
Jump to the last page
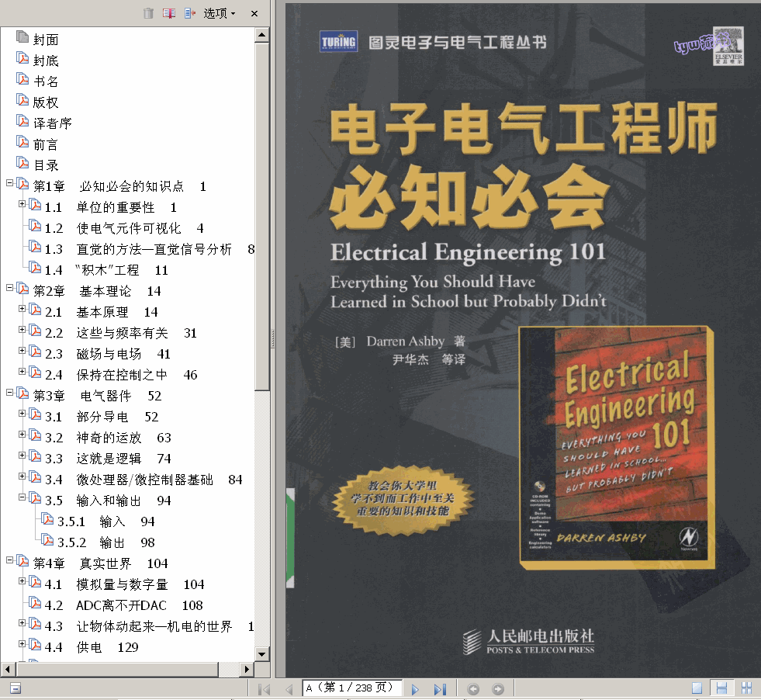pyautogui.click(x=440, y=689)
